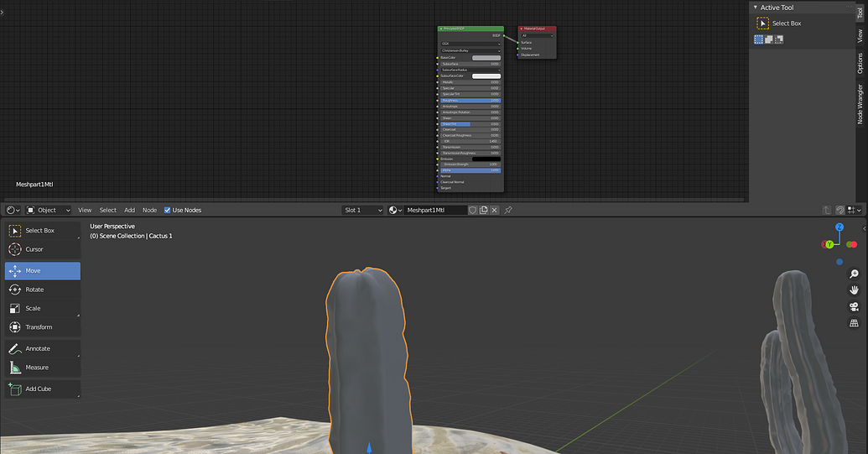Click the zoom magnifier icon in the viewport
The image size is (868, 454).
pos(854,274)
